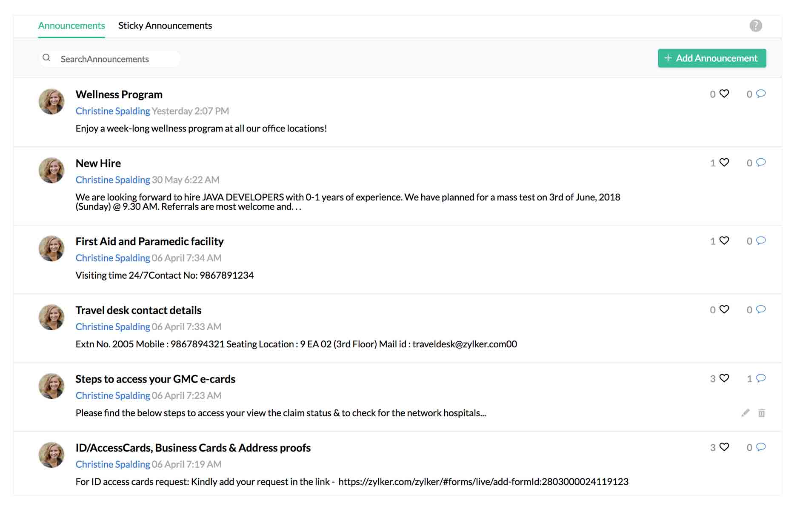Image resolution: width=800 pixels, height=532 pixels.
Task: Click the search magnifier icon
Action: 47,58
